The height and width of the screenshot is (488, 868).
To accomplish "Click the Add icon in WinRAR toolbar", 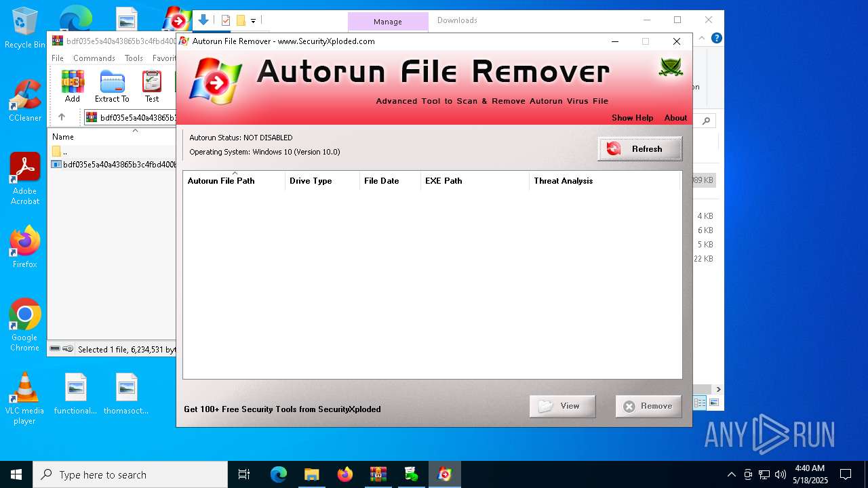I will (x=73, y=86).
